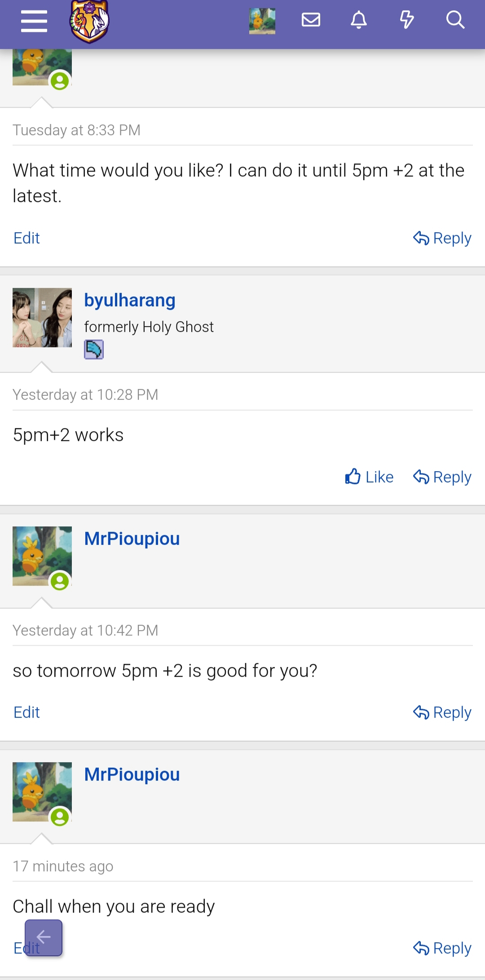Open the alerts bell icon

(x=359, y=20)
